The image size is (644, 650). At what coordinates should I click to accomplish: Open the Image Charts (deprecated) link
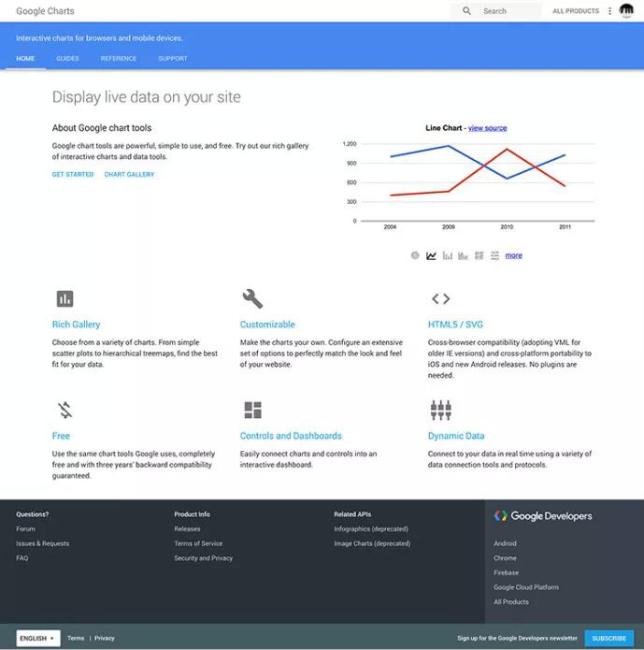coord(372,543)
